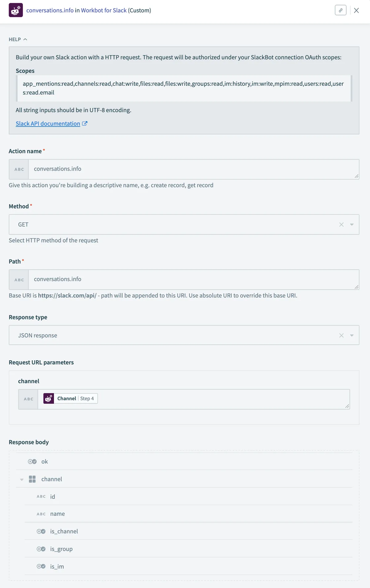
Task: Collapse the channel response body node
Action: click(x=22, y=479)
